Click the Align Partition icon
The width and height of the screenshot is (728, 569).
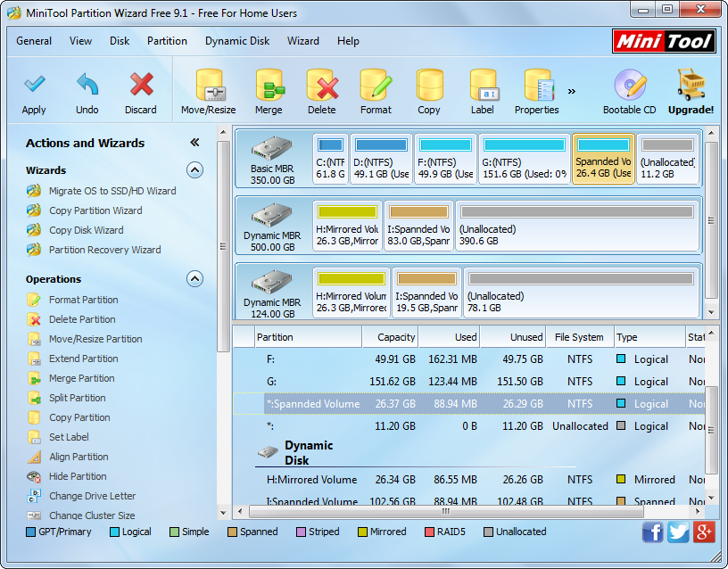click(x=33, y=458)
